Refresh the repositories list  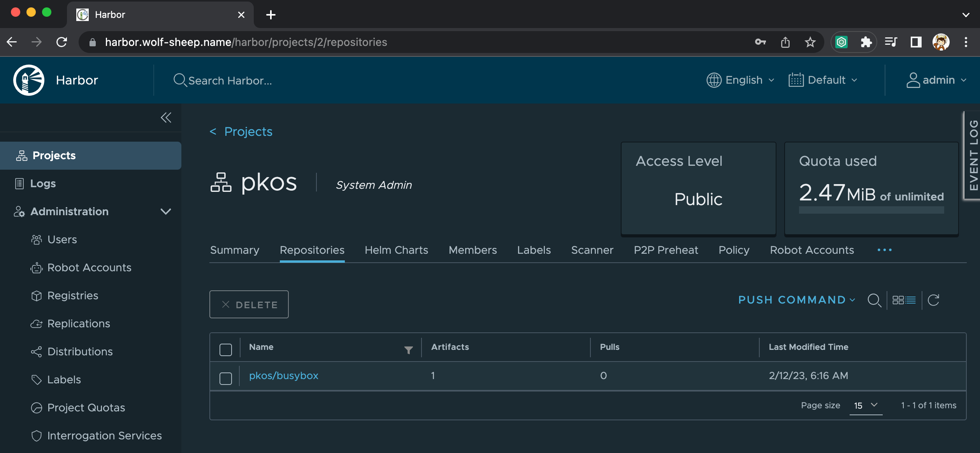[x=934, y=300]
